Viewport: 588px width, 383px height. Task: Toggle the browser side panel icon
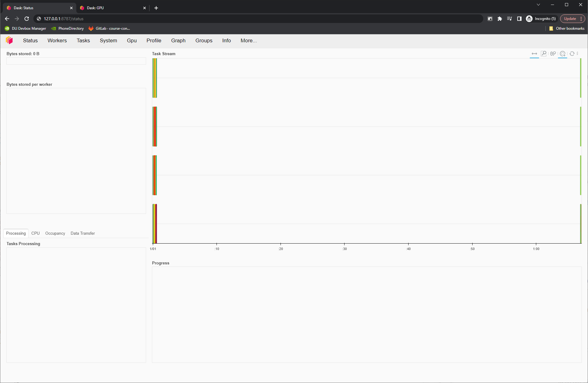pos(519,19)
